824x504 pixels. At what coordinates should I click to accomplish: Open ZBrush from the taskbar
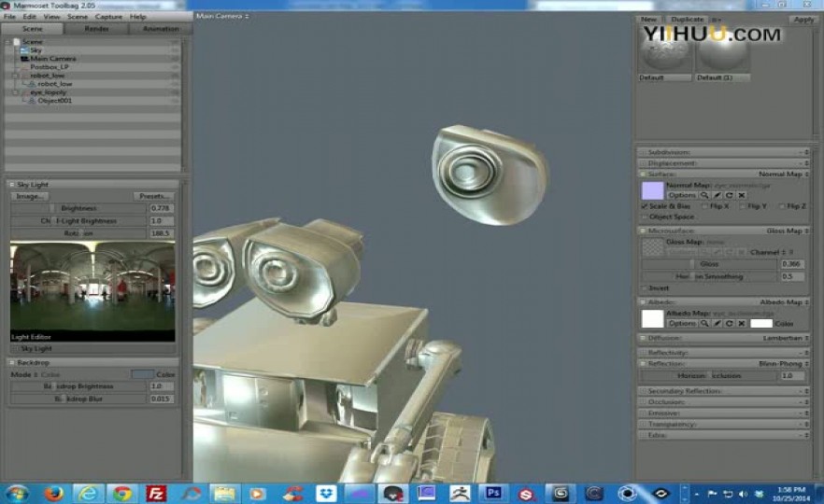tap(460, 494)
